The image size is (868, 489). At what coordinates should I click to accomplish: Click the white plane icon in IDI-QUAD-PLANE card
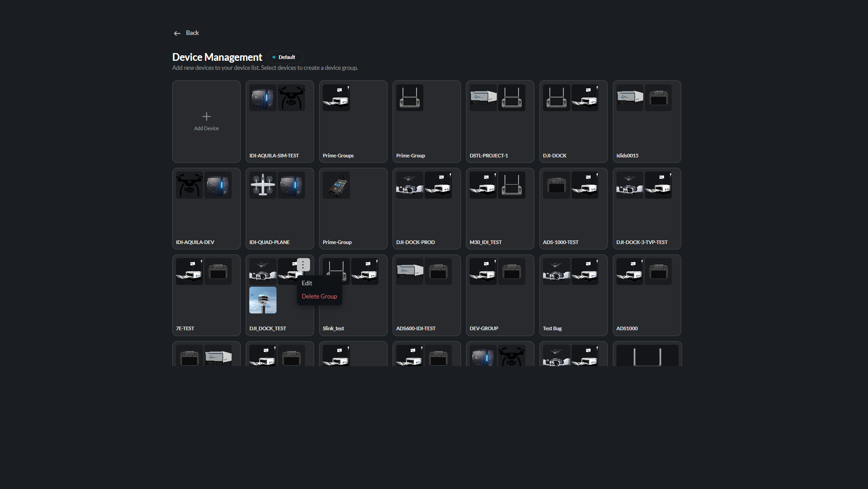tap(263, 185)
